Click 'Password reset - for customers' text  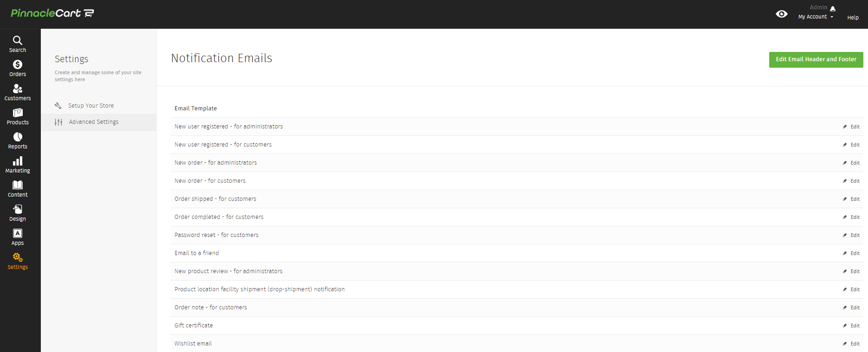click(x=217, y=235)
